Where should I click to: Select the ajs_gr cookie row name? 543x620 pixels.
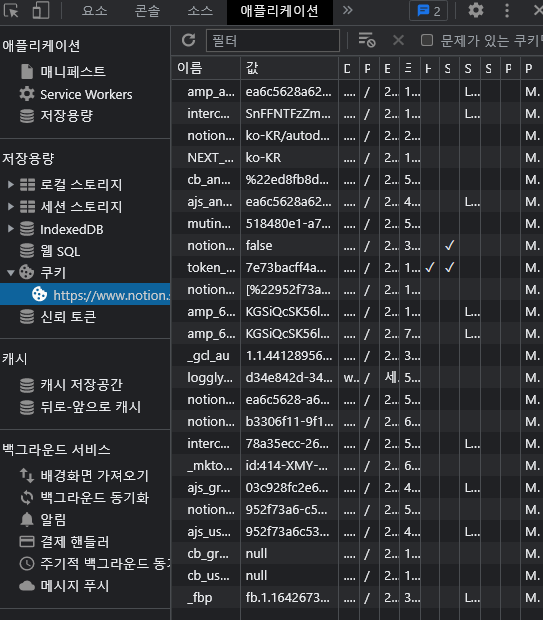208,488
